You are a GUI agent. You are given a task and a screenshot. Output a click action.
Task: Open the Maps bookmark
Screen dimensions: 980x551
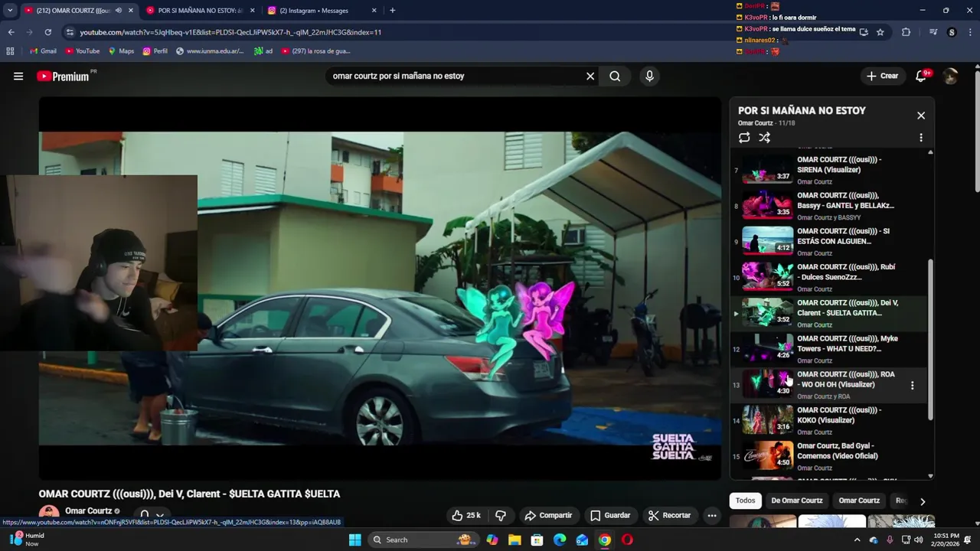(x=121, y=51)
